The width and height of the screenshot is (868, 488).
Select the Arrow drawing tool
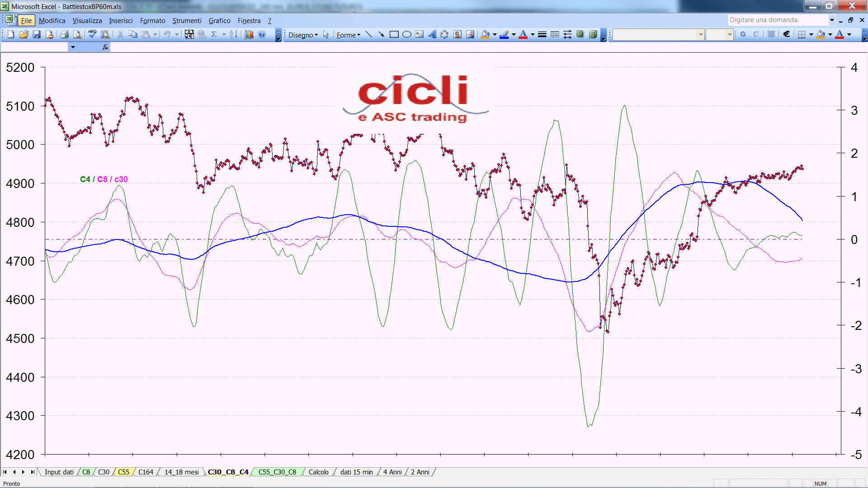pos(382,34)
